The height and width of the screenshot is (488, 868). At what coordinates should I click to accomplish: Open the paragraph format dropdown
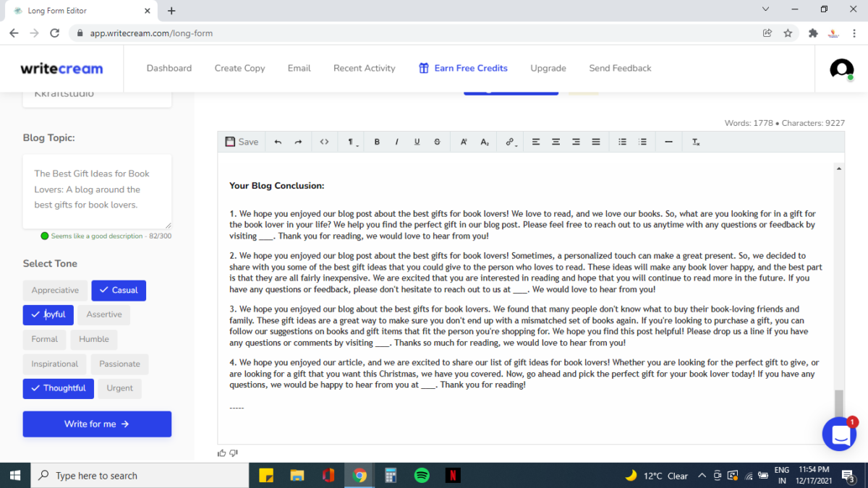(352, 142)
